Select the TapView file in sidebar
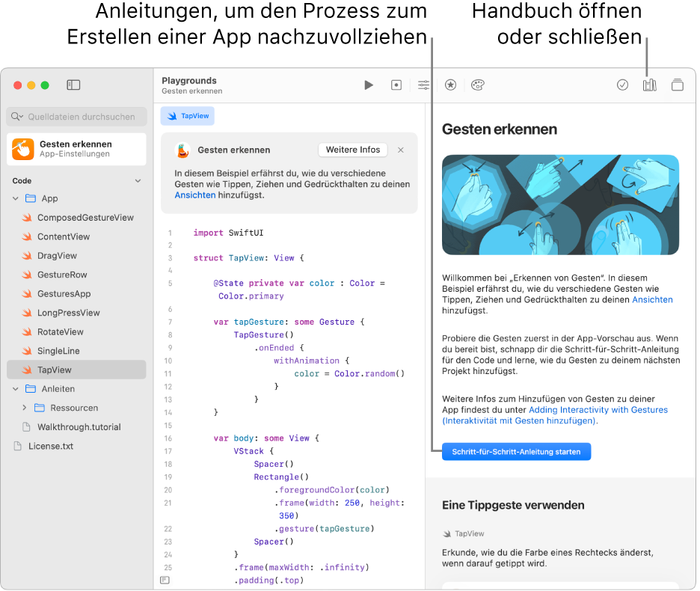Viewport: 700px width, 591px height. [x=77, y=370]
